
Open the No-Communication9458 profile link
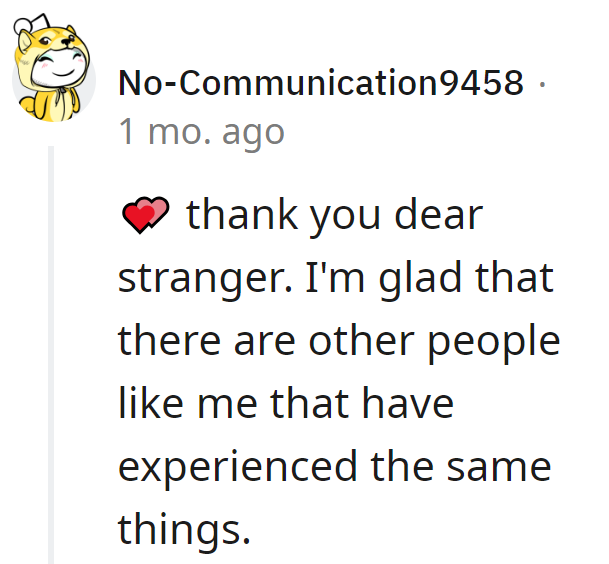click(x=321, y=84)
